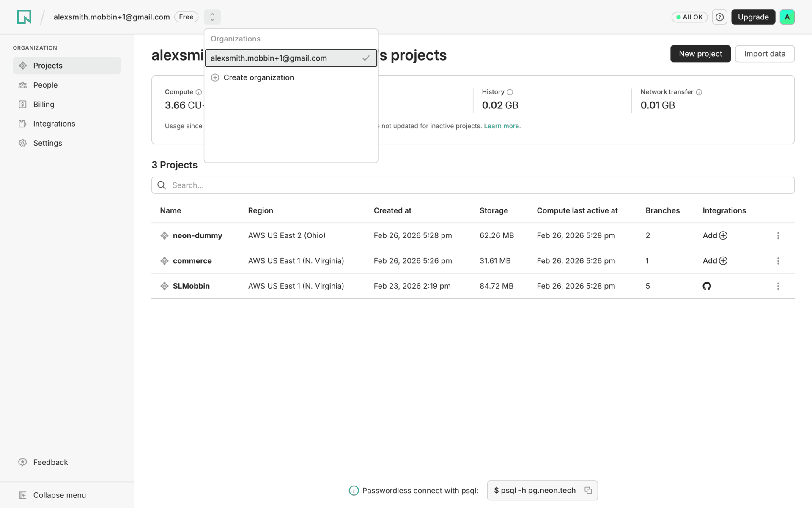
Task: Click the neon-dummy project icon
Action: tap(165, 235)
